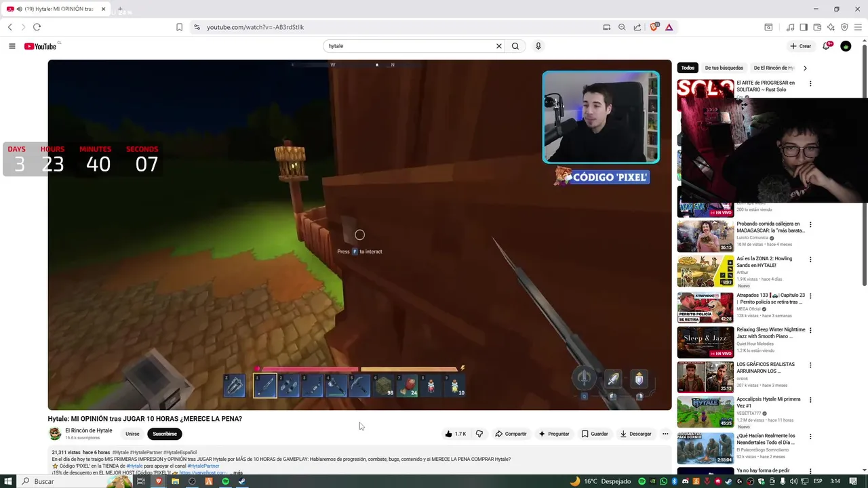Viewport: 868px width, 488px height.
Task: Open the Brave Rewards triangle icon
Action: pos(669,27)
